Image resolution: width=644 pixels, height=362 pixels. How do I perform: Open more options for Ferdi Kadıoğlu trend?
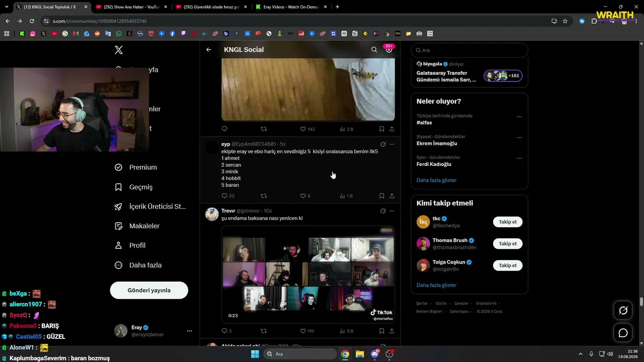[x=519, y=158]
